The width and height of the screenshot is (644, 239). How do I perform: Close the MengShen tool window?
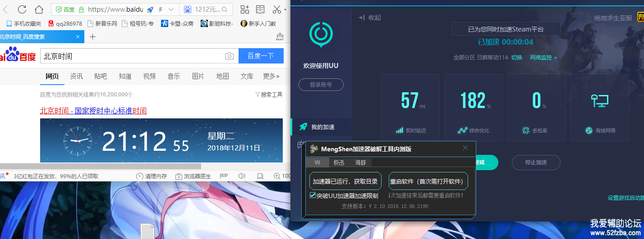(465, 148)
